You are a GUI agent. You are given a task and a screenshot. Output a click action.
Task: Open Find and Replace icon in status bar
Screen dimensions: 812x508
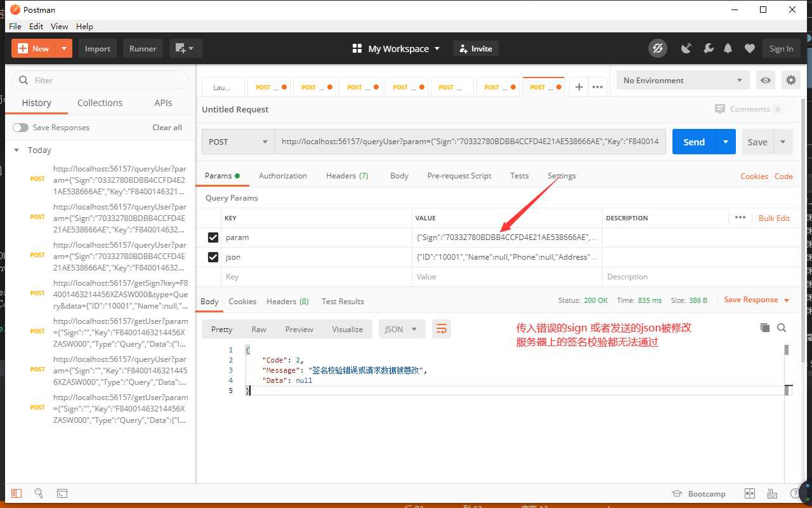click(x=39, y=493)
